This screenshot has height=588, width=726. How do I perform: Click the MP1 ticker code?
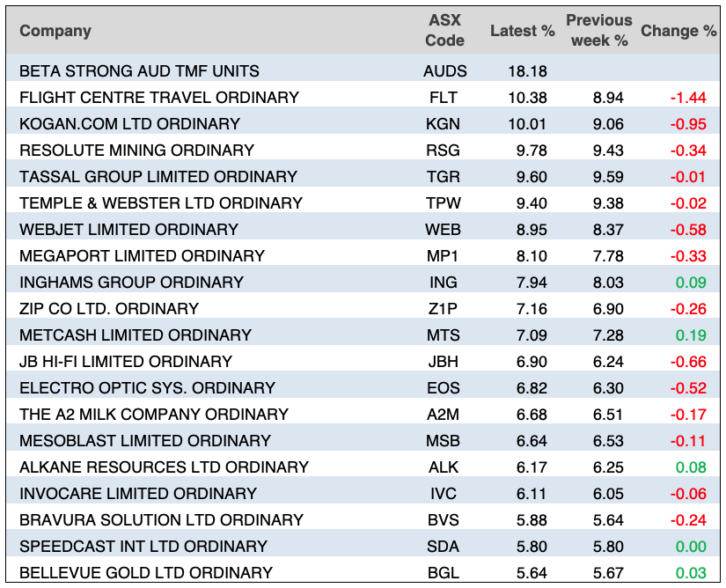pos(444,256)
